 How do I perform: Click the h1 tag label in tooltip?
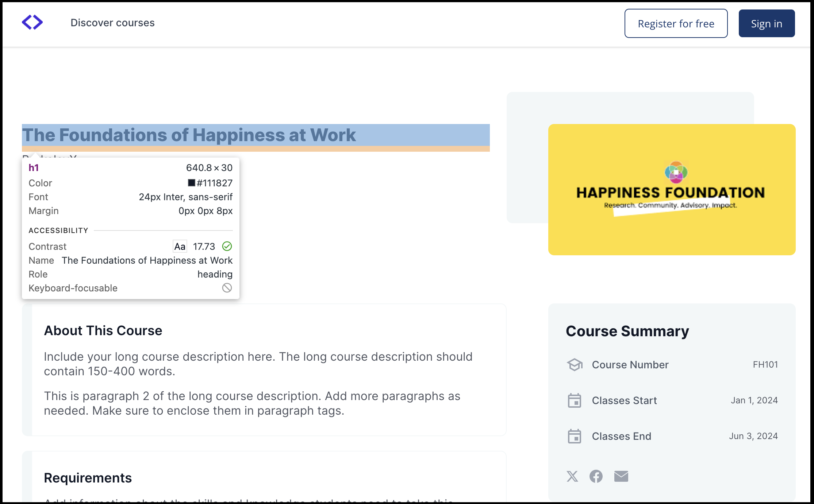34,168
